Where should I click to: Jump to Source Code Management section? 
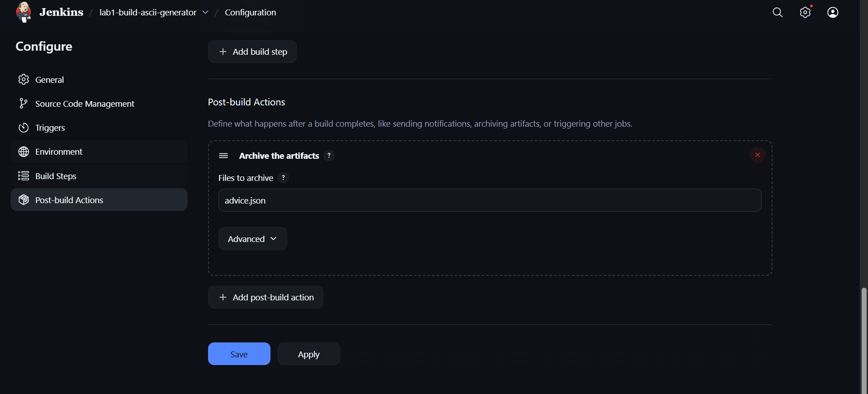85,104
